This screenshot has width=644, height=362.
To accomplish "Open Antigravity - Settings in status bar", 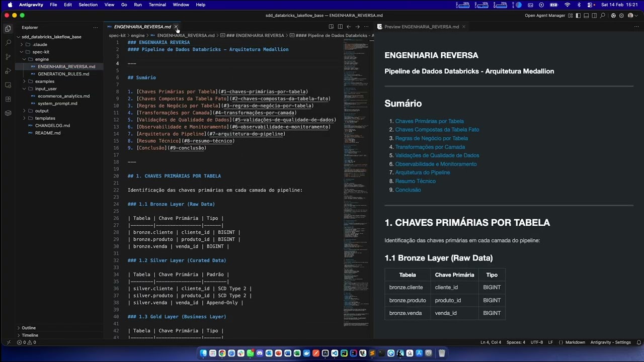I will (610, 342).
